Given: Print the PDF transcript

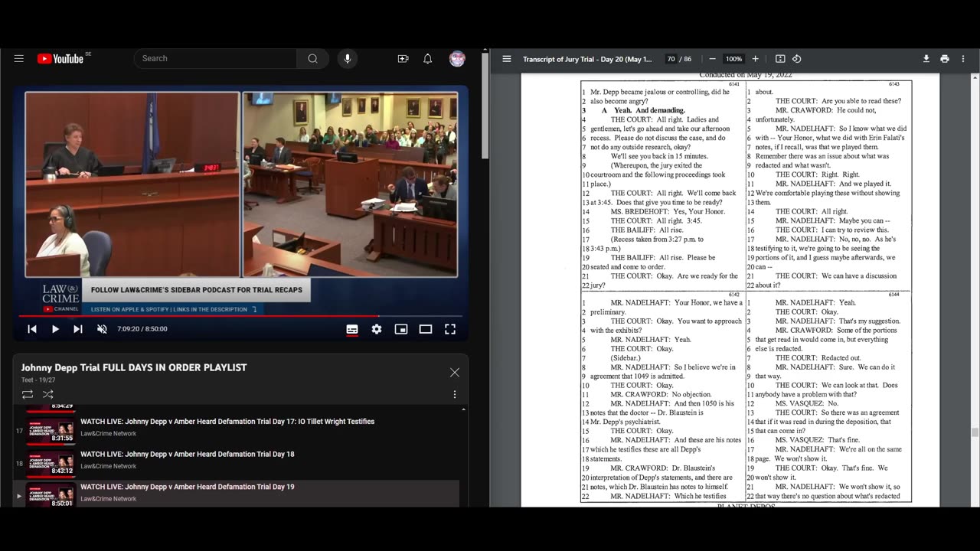Looking at the screenshot, I should pos(945,59).
